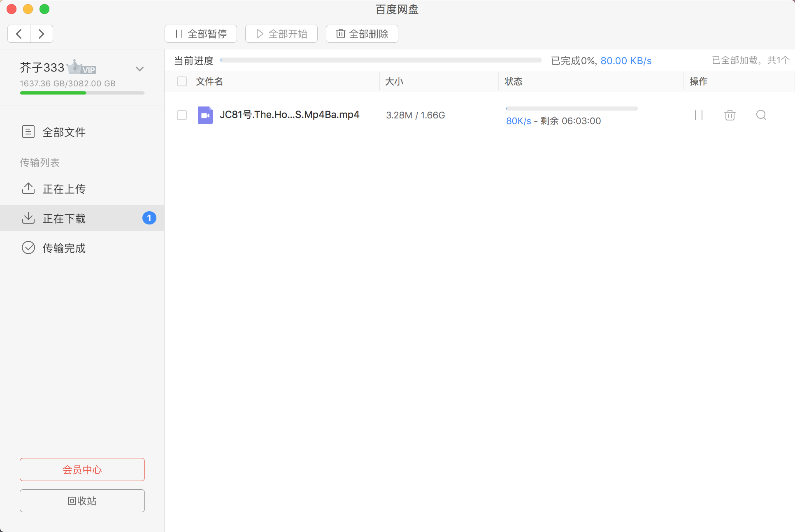Pause all downloads with 全部暂停
The image size is (795, 532).
point(201,34)
